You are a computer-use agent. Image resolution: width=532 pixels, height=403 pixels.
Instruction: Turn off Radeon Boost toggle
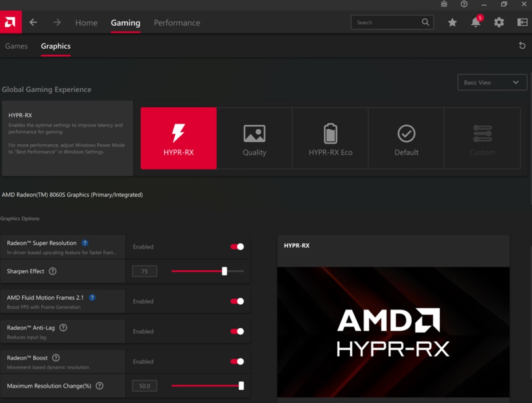coord(237,361)
